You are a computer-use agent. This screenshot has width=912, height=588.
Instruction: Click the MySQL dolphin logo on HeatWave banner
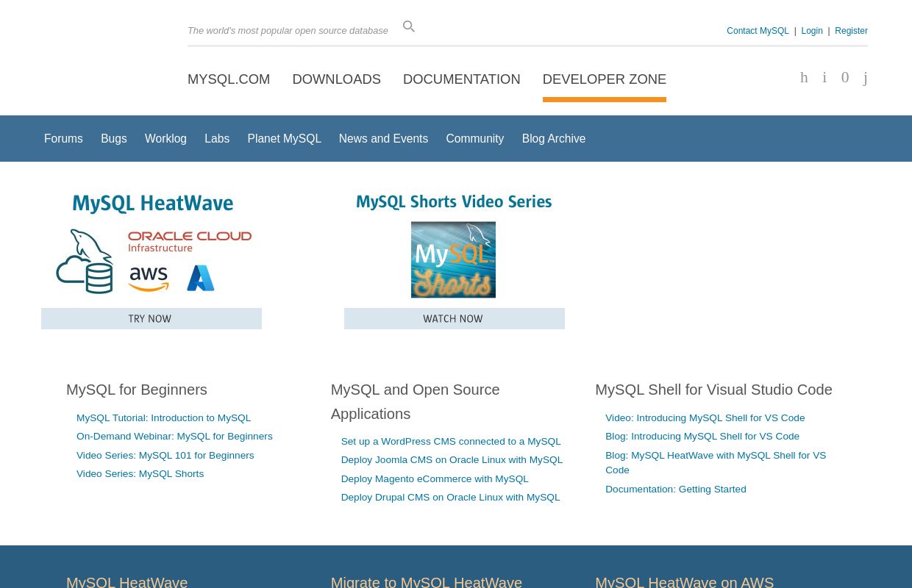coord(85,261)
